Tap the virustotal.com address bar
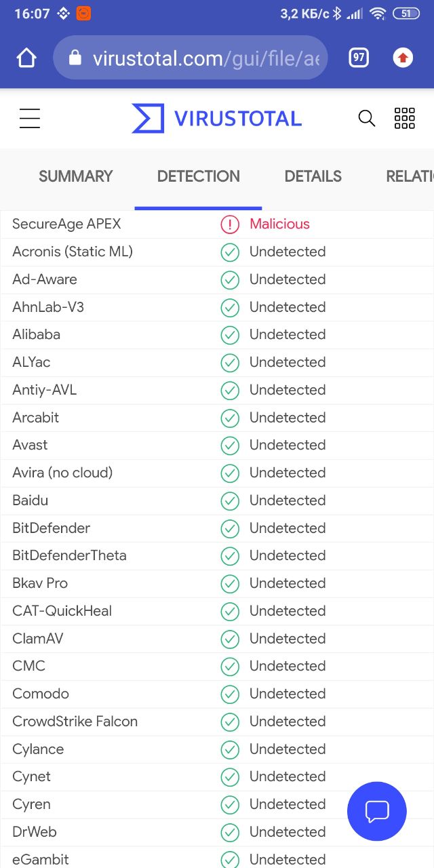The image size is (434, 868). (x=190, y=58)
